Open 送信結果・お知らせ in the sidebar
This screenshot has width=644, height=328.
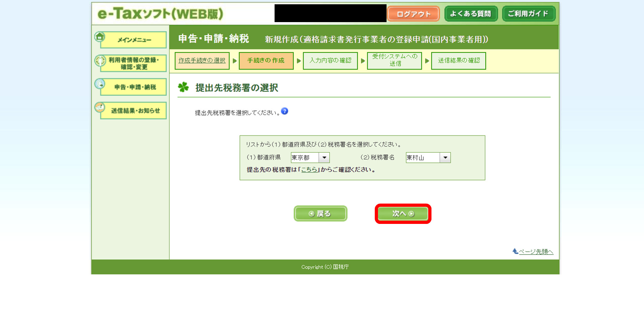tap(134, 111)
